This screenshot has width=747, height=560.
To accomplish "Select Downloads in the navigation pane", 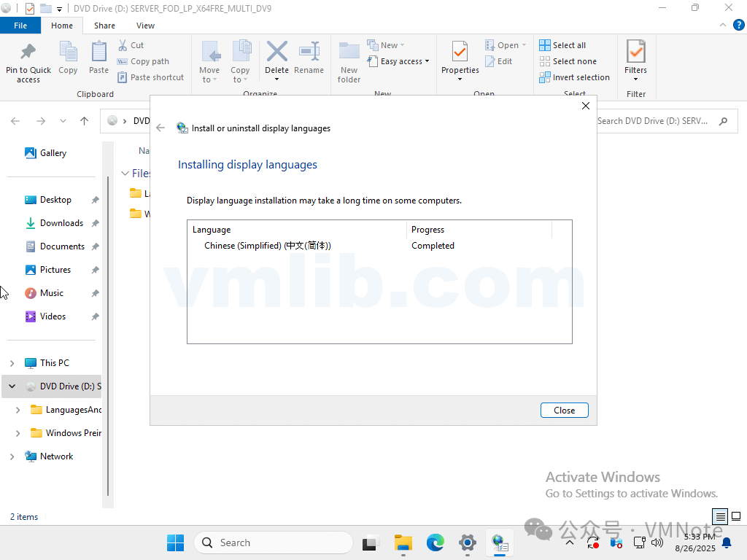I will (61, 223).
